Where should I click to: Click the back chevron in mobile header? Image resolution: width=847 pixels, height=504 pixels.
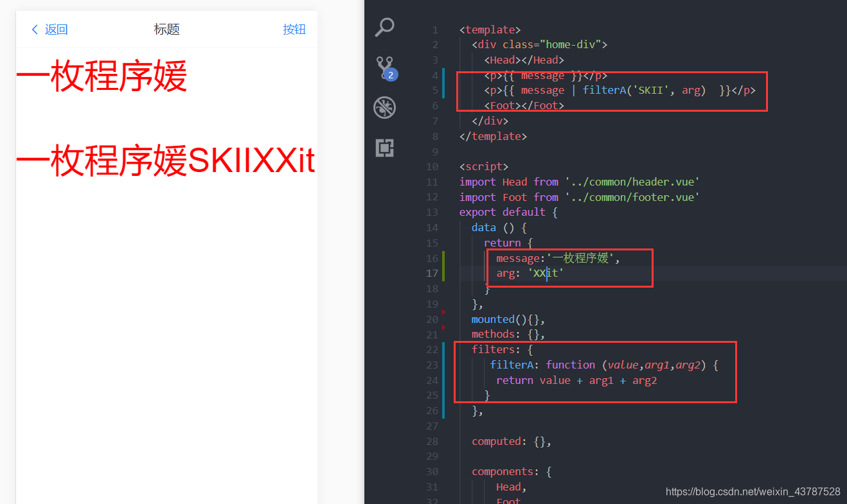(x=35, y=30)
